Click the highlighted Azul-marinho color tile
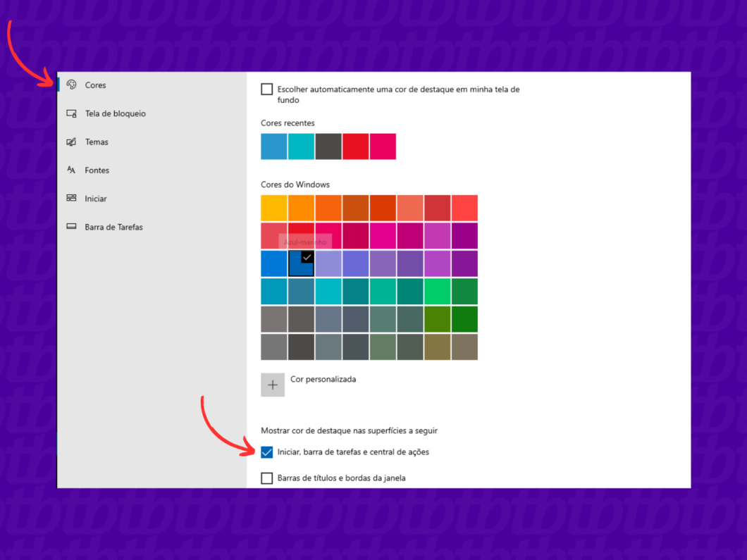747x560 pixels. click(x=301, y=263)
